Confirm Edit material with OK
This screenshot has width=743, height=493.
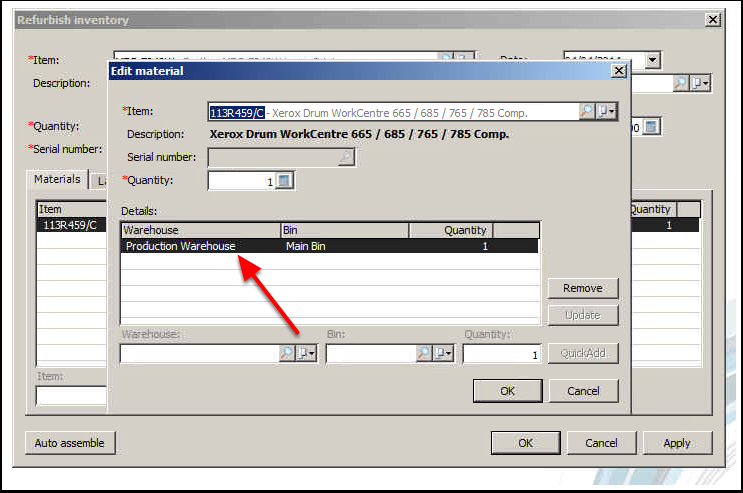pos(507,391)
